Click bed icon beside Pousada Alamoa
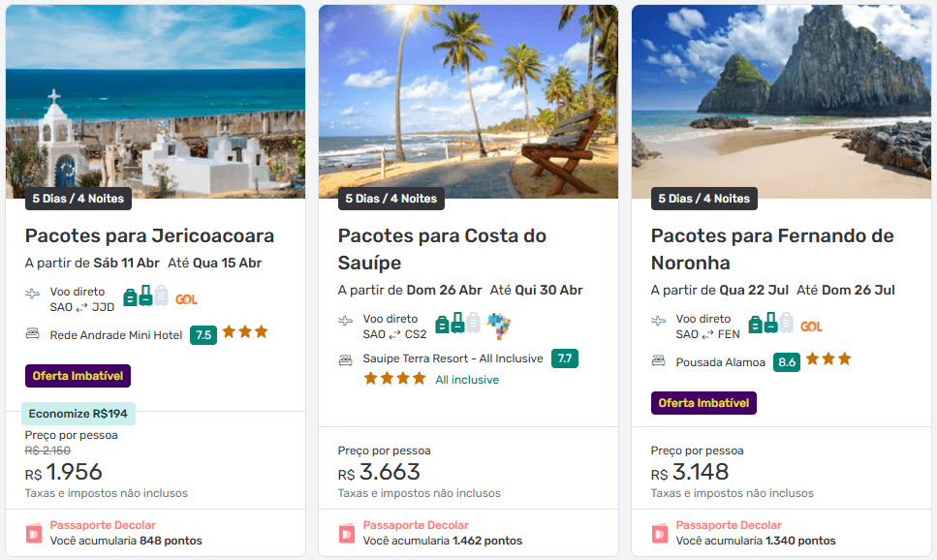The height and width of the screenshot is (560, 937). coord(659,362)
